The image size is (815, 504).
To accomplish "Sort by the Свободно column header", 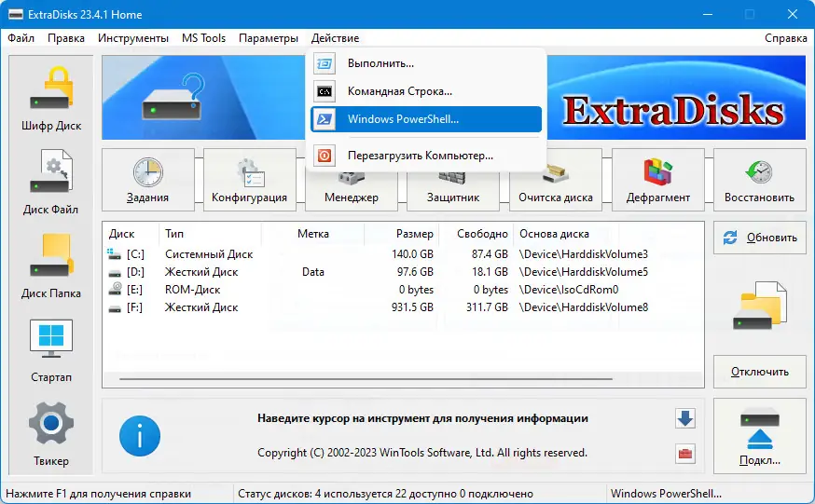I will (x=477, y=234).
